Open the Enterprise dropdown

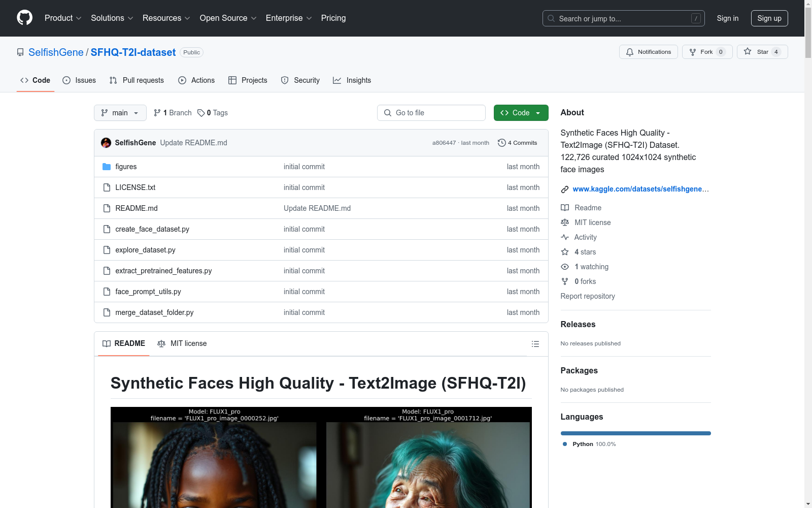point(289,18)
